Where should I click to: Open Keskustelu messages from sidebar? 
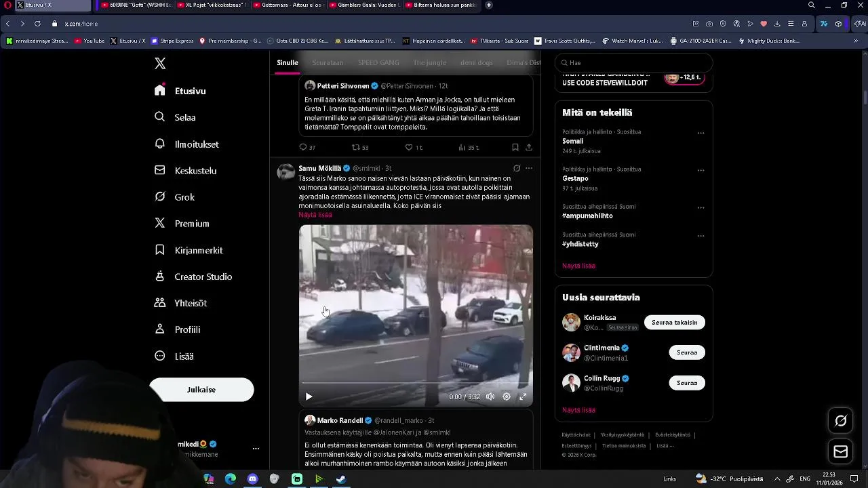(x=186, y=171)
